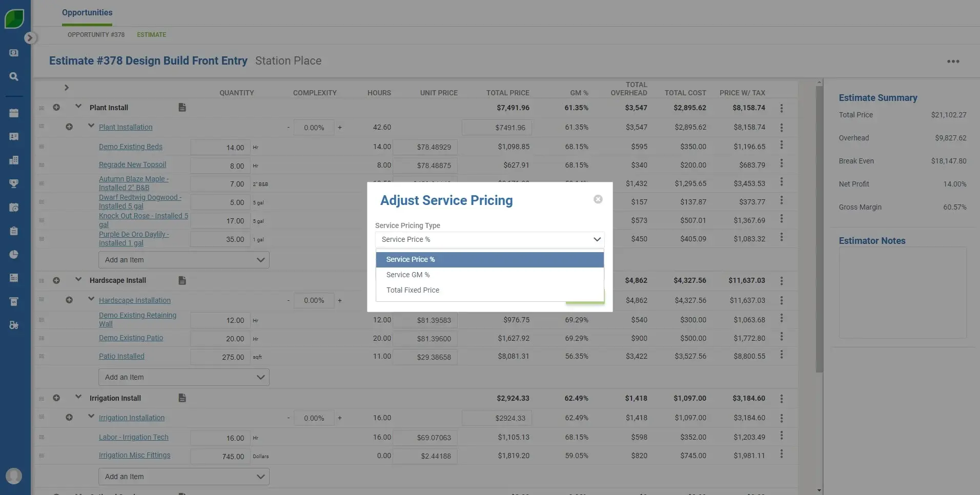Select the contact card icon in sidebar
Screen dimensions: 980x495
coord(13,136)
